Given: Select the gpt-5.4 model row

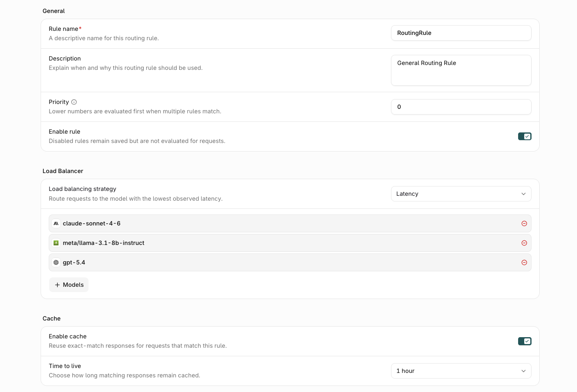Looking at the screenshot, I should [290, 262].
